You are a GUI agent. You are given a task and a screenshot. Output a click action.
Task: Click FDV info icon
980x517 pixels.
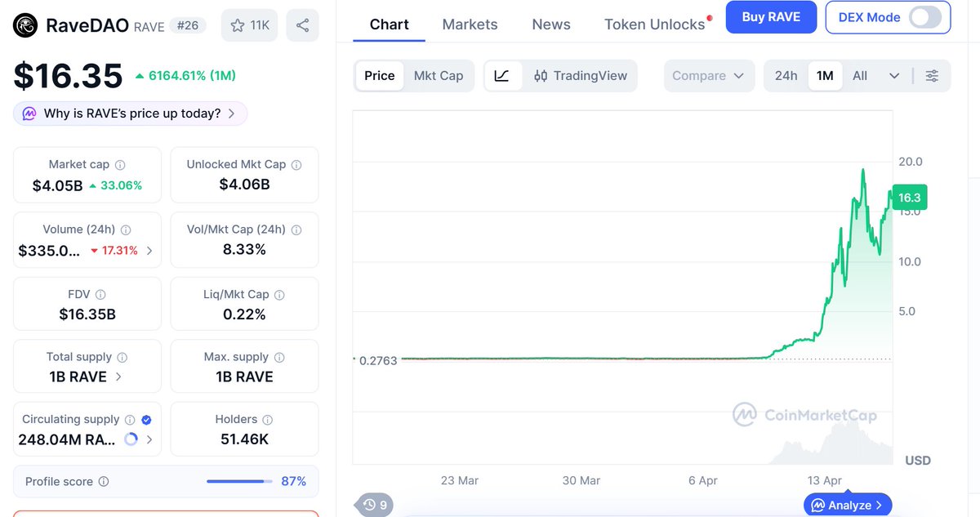point(100,294)
